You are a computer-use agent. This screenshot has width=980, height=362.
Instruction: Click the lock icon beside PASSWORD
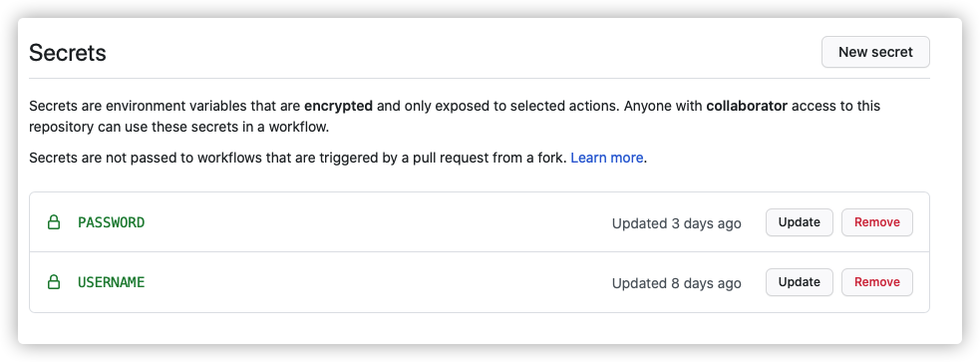tap(54, 222)
